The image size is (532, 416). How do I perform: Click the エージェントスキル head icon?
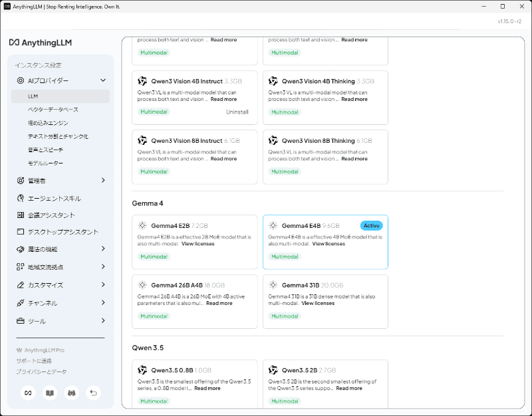[21, 198]
